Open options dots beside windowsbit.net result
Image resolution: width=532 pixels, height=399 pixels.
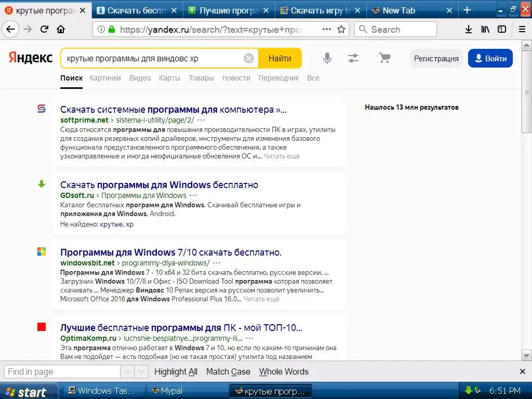point(217,263)
